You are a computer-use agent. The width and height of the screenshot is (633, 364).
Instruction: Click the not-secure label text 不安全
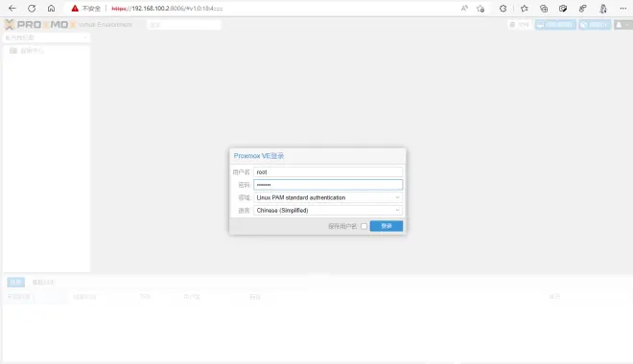(x=91, y=8)
